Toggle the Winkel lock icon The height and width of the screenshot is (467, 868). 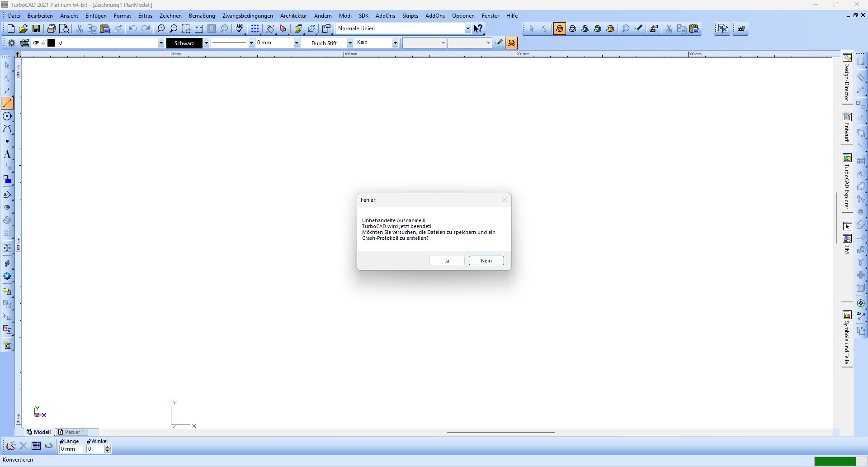tap(89, 441)
